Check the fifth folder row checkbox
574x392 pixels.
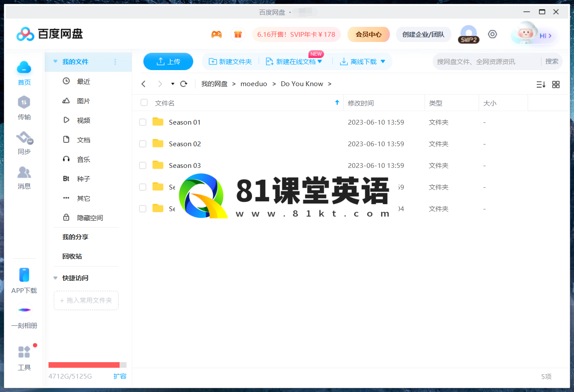[x=143, y=209]
